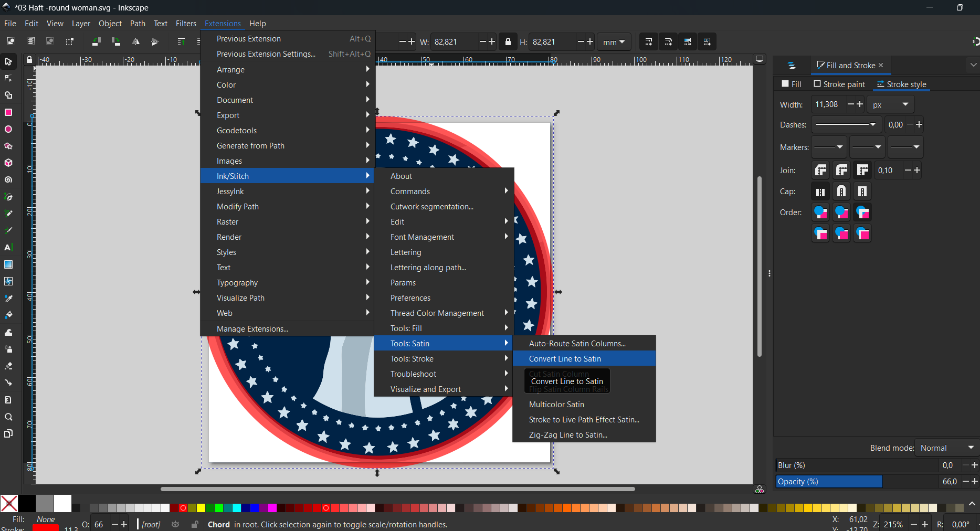Switch to the Stroke paint tab
Image resolution: width=980 pixels, height=531 pixels.
839,84
